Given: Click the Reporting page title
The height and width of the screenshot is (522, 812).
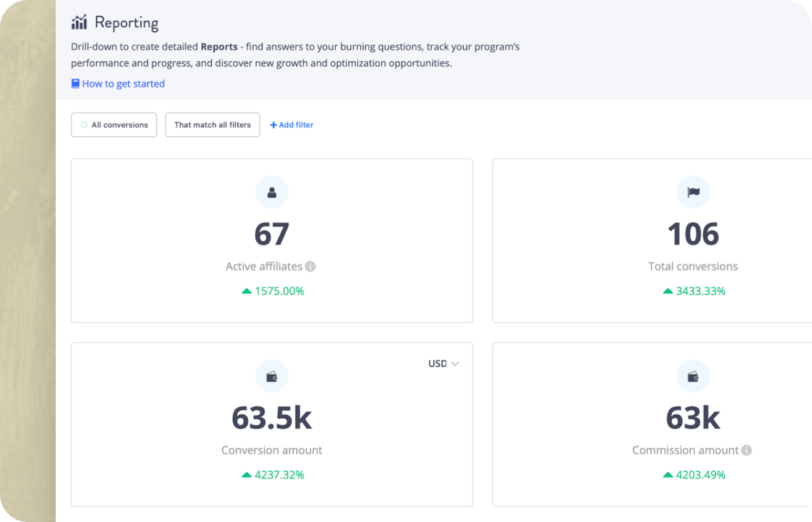Looking at the screenshot, I should 126,23.
